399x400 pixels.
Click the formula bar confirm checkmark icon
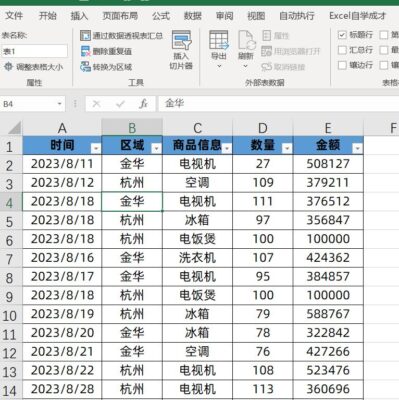point(120,104)
